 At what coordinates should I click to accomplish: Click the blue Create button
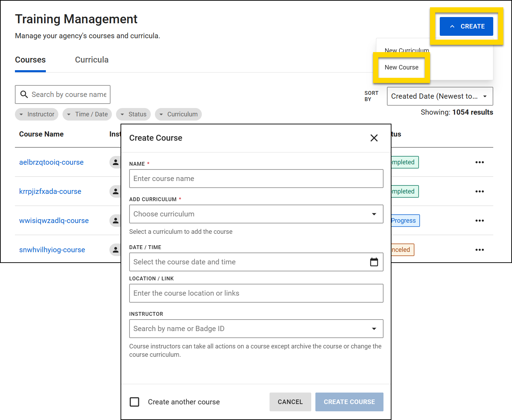point(466,26)
